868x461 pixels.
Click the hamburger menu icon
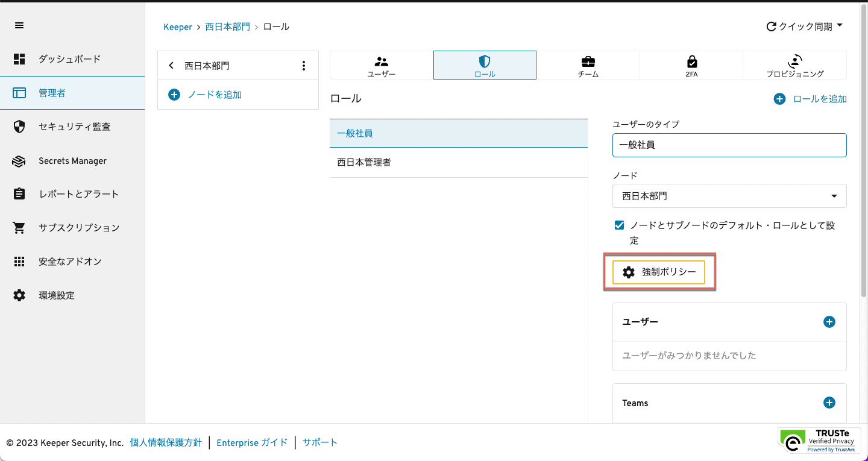point(19,25)
